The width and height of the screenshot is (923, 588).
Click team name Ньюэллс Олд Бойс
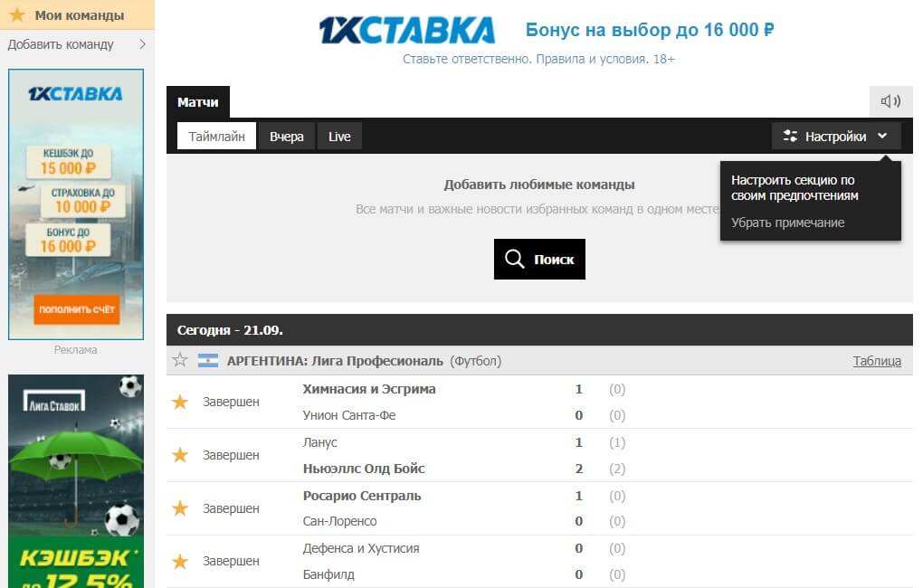point(364,469)
